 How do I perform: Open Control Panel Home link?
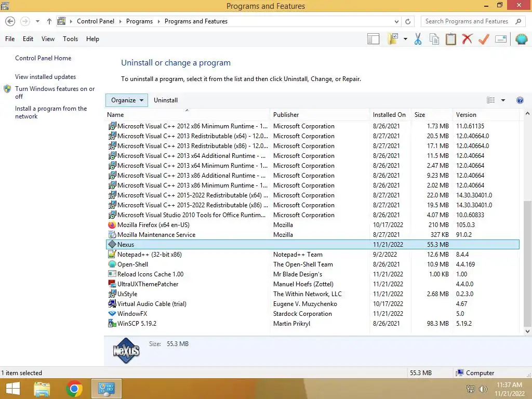[43, 58]
